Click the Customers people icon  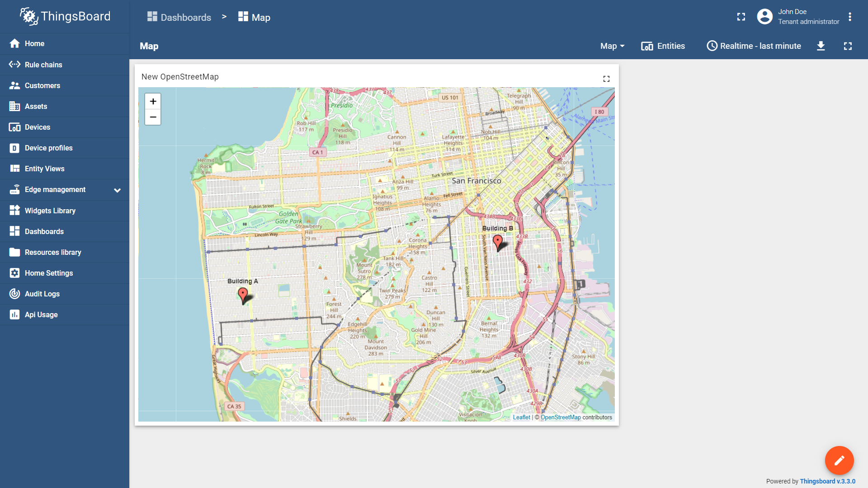(14, 85)
